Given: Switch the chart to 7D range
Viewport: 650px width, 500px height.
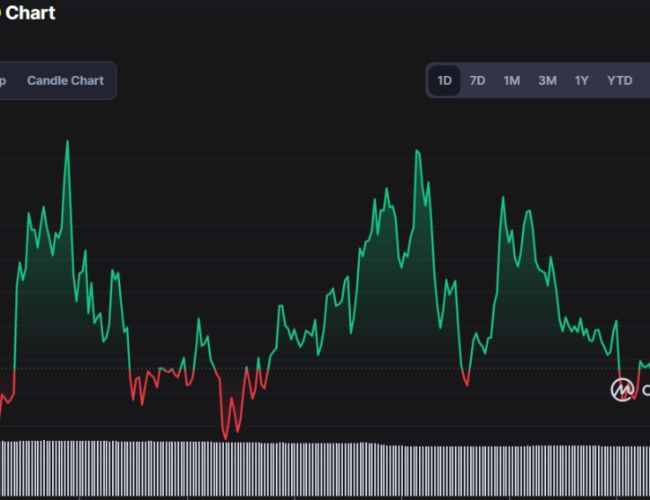Looking at the screenshot, I should (x=478, y=80).
